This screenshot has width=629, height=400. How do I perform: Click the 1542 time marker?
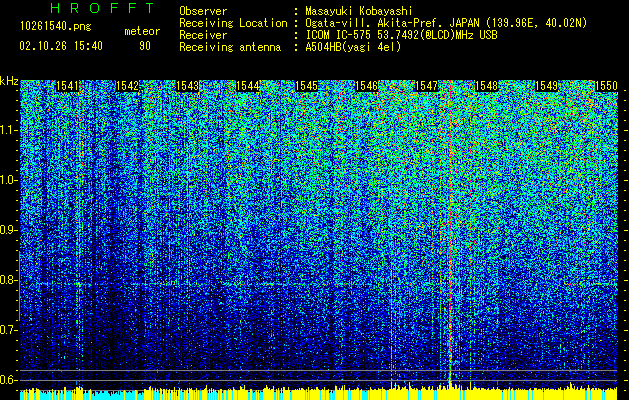(127, 86)
